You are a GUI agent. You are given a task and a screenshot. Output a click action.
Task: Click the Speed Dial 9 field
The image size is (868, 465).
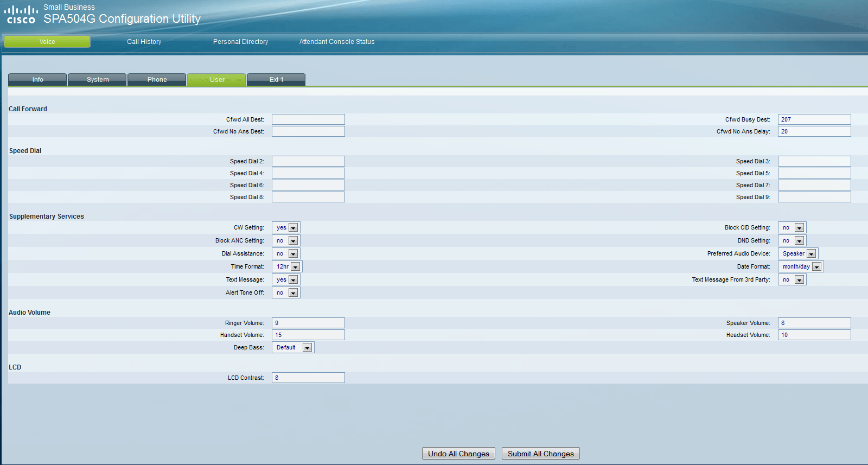[x=814, y=197]
